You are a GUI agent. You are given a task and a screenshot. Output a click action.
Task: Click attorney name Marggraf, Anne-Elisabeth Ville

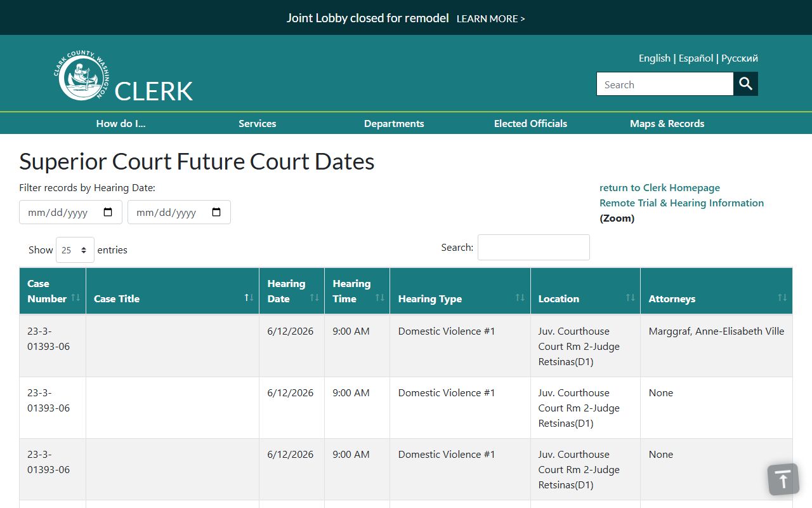716,331
